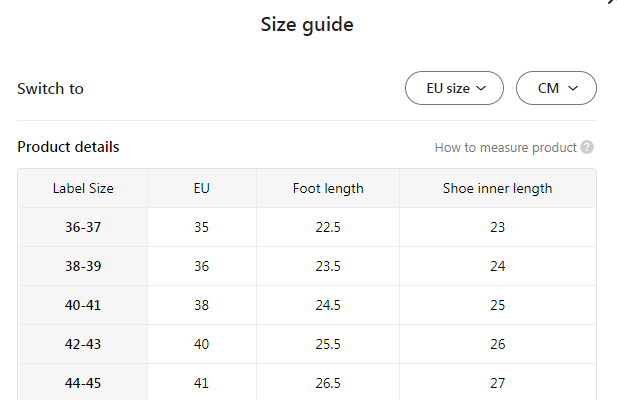Select the 40-41 label size row

click(x=83, y=305)
